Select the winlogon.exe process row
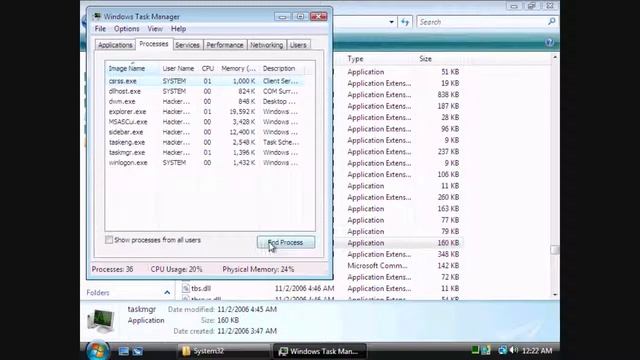Viewport: 640px width, 360px height. pos(205,163)
